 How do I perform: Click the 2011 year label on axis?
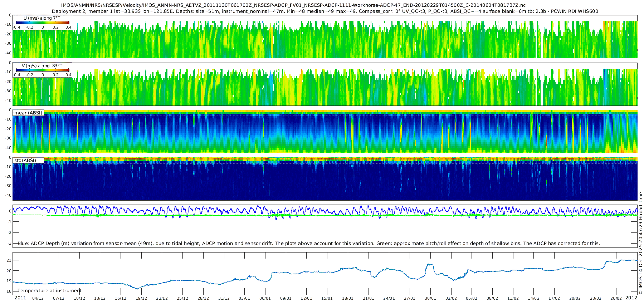20,298
